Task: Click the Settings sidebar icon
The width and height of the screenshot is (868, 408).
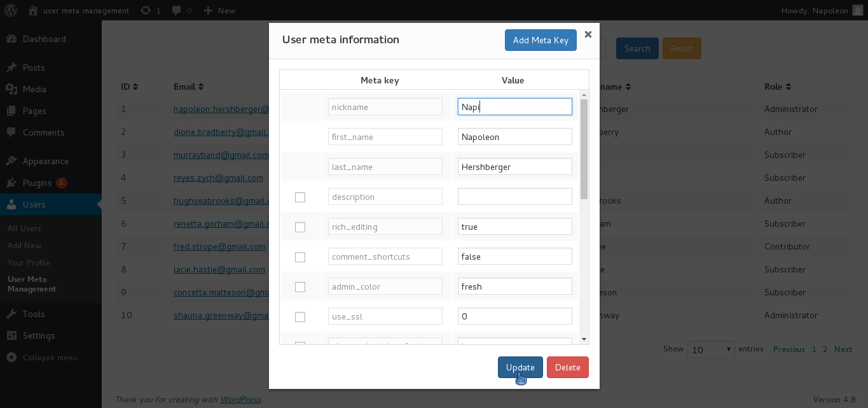Action: coord(11,335)
